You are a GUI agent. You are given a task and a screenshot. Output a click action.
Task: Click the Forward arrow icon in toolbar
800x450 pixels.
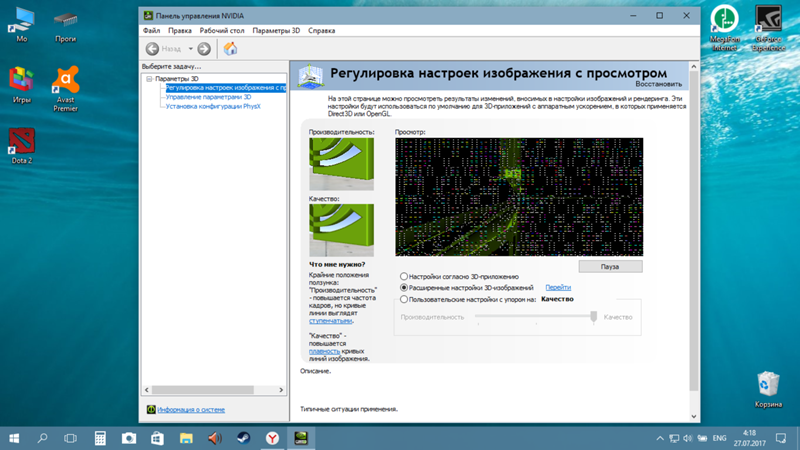(x=204, y=48)
